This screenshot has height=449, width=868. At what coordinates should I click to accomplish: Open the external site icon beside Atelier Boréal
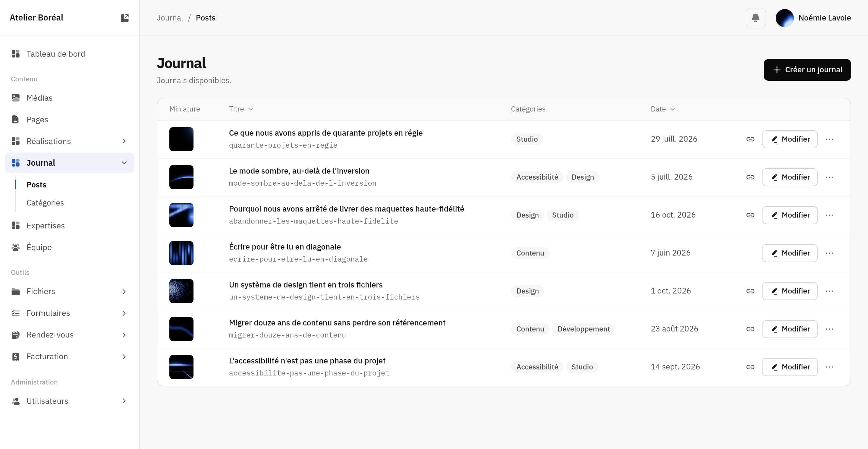pos(125,18)
